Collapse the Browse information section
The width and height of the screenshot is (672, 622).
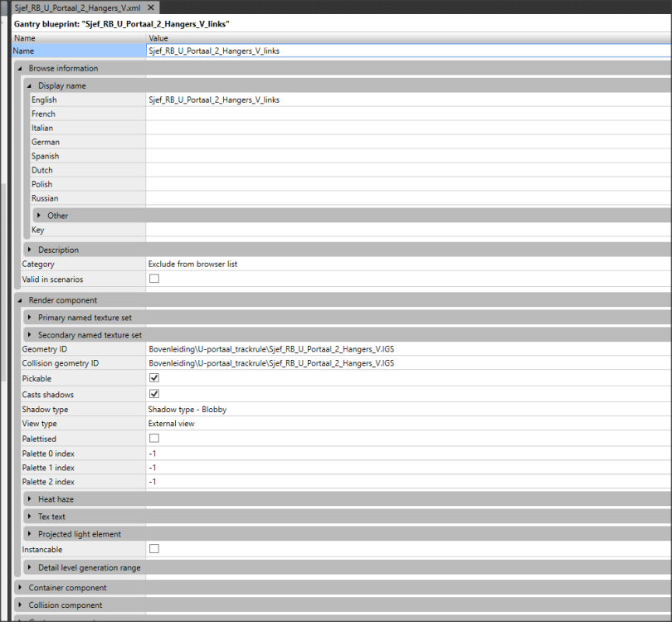click(x=20, y=69)
